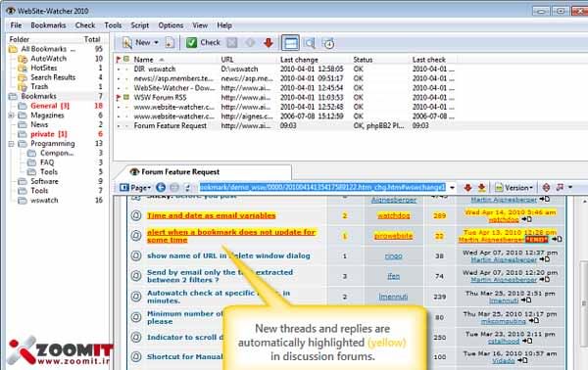The image size is (588, 370).
Task: Select the HotSites folder
Action: (43, 68)
